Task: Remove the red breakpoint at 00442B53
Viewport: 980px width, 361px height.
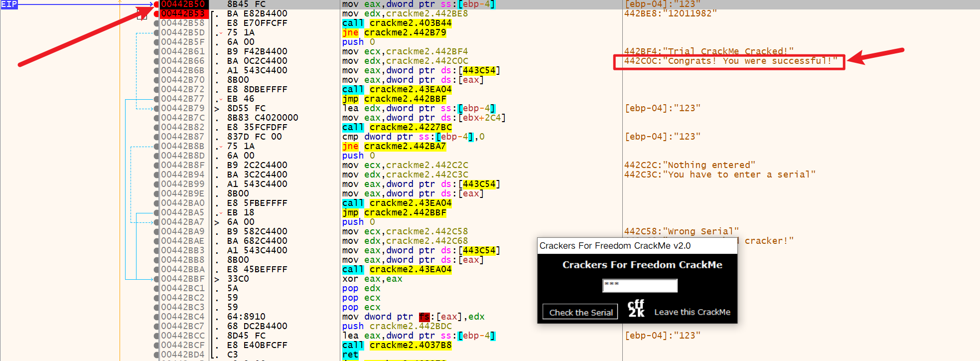Action: tap(156, 14)
